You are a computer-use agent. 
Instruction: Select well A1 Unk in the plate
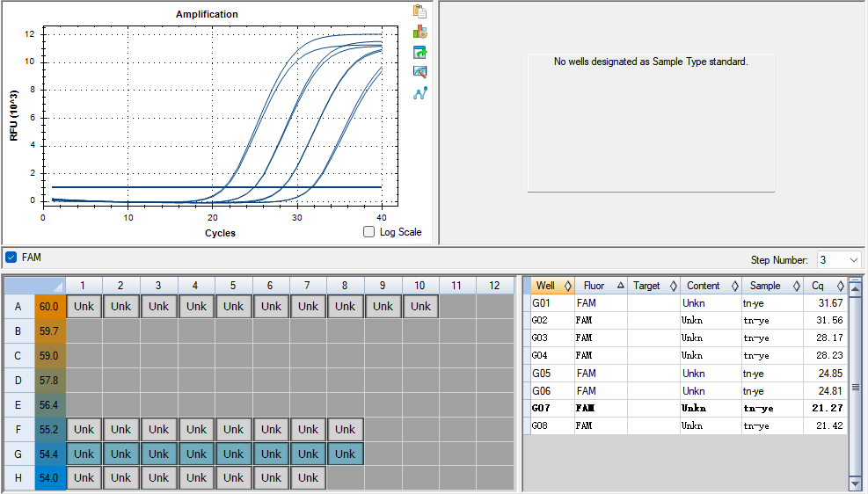click(84, 307)
